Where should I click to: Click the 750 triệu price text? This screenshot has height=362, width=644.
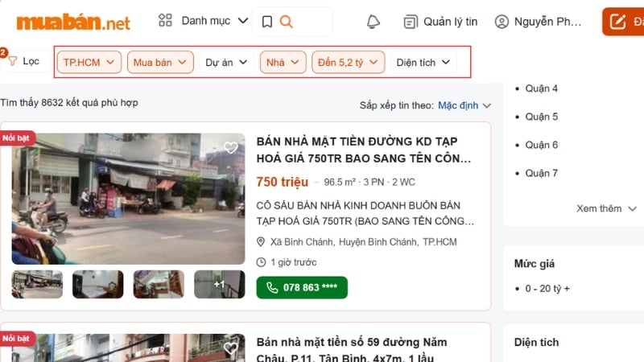point(283,182)
